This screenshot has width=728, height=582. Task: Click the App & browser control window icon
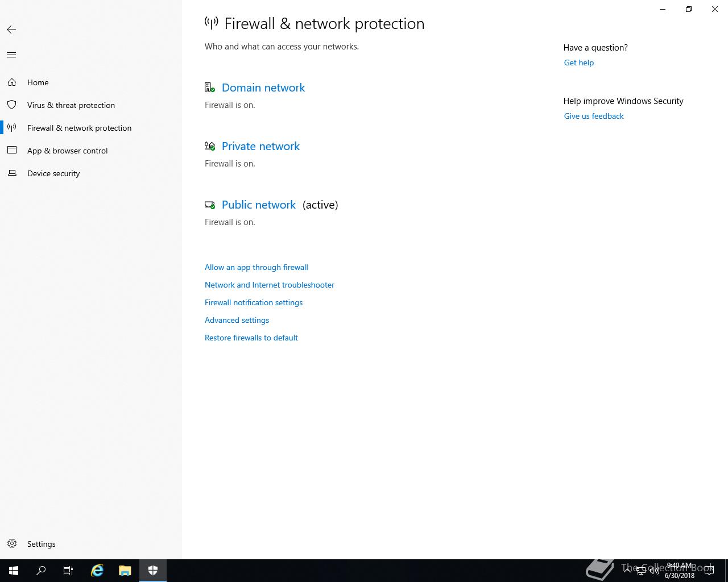12,150
